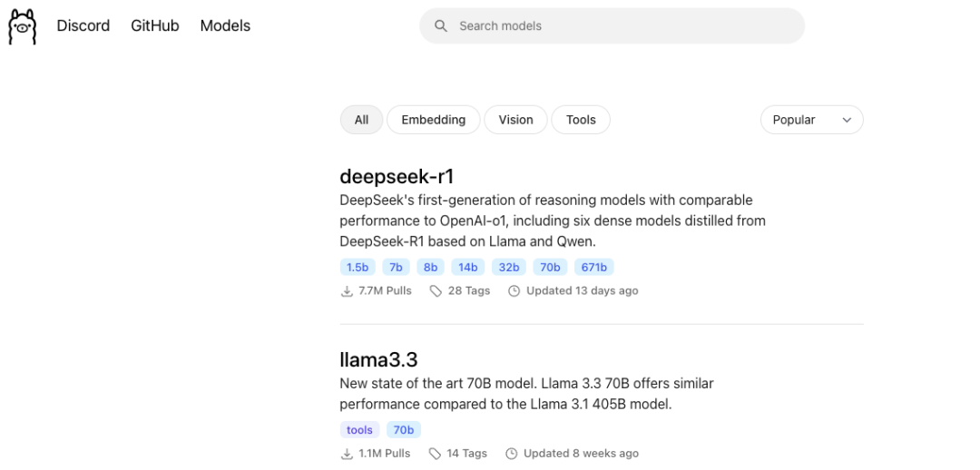
Task: Click Updated 13 days ago text
Action: [x=583, y=290]
